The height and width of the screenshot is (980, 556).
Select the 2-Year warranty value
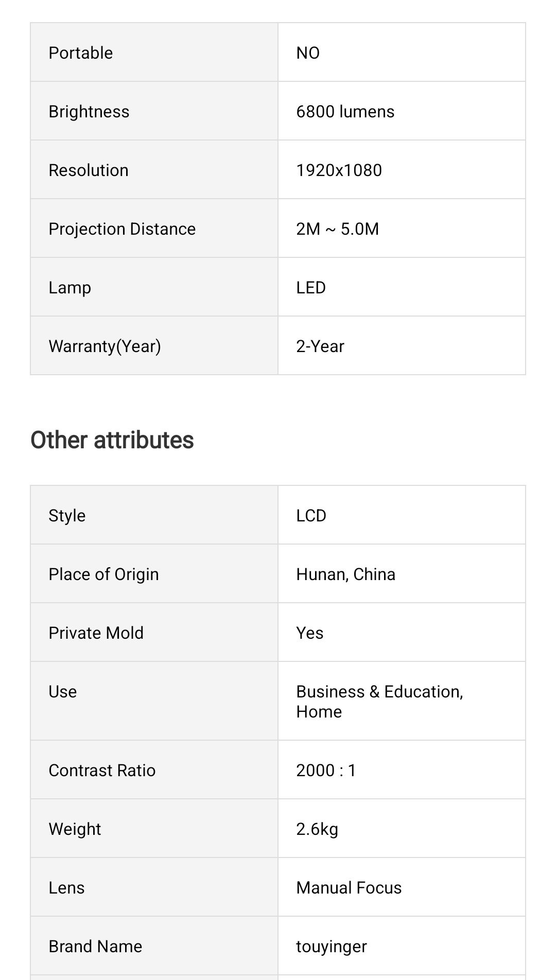coord(320,346)
